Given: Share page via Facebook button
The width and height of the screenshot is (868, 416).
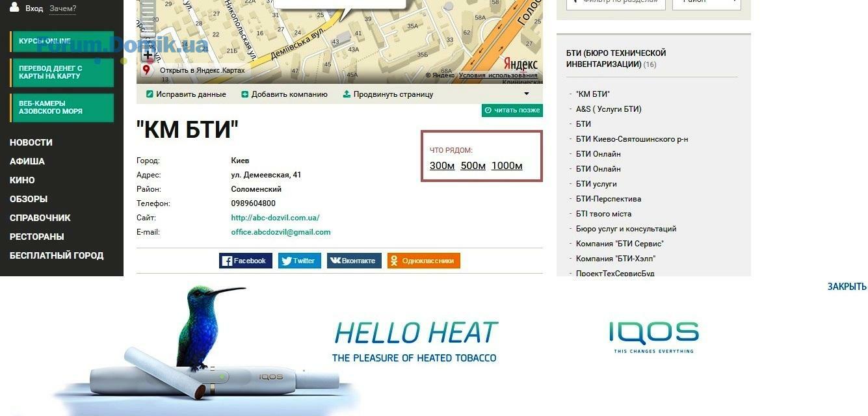Looking at the screenshot, I should coord(246,261).
